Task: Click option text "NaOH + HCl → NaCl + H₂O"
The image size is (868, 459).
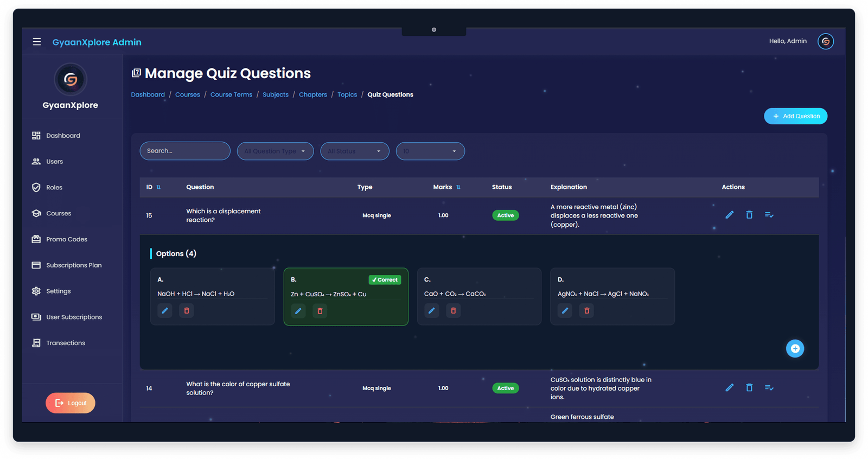Action: (x=196, y=294)
